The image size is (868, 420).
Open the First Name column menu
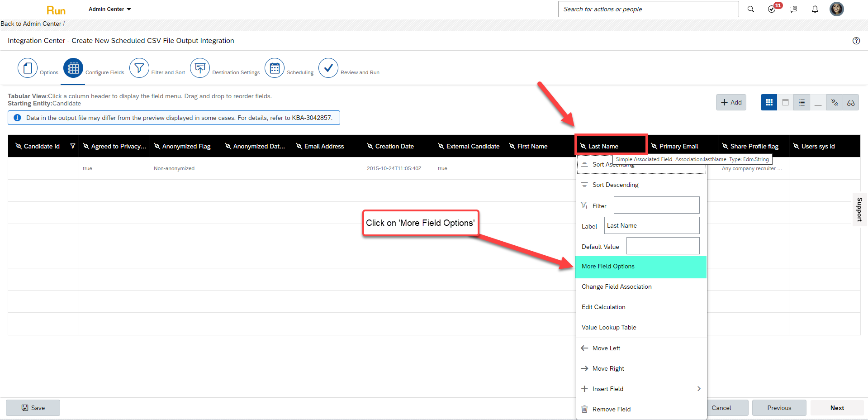click(541, 146)
